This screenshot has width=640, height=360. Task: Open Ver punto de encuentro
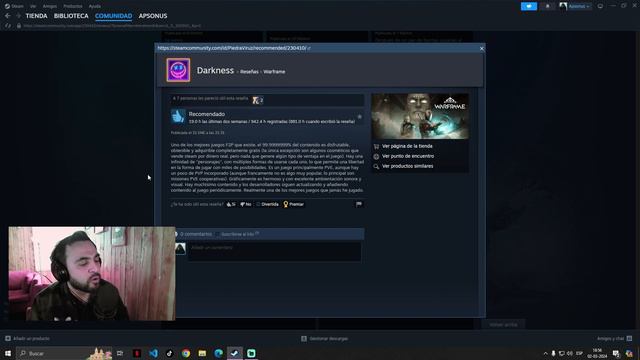(x=408, y=156)
